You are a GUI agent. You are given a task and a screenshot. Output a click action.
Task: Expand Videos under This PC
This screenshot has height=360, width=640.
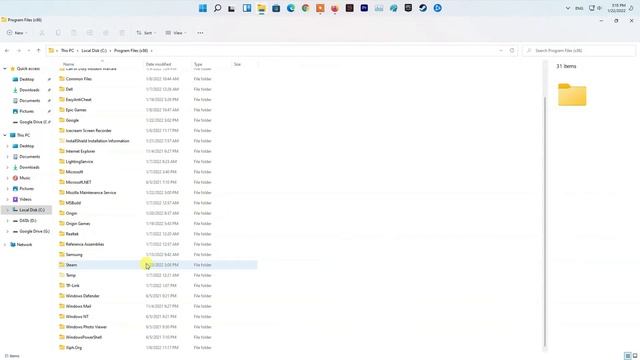(7, 199)
